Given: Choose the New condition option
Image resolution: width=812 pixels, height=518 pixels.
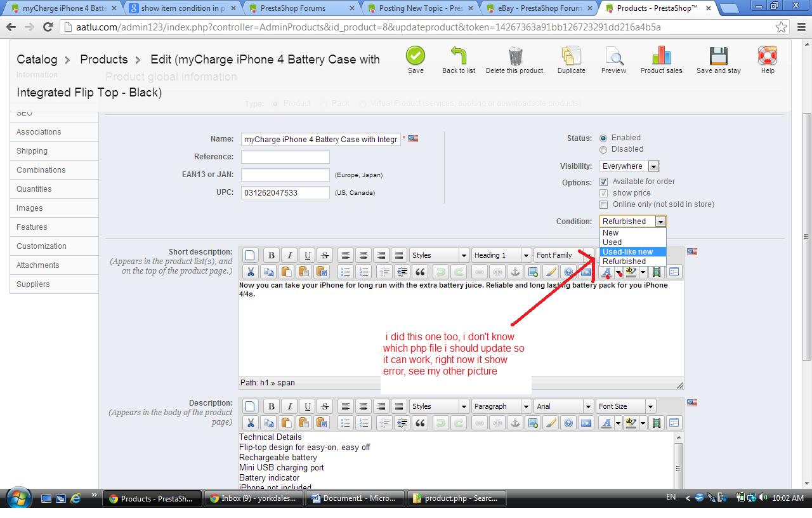Looking at the screenshot, I should (632, 233).
